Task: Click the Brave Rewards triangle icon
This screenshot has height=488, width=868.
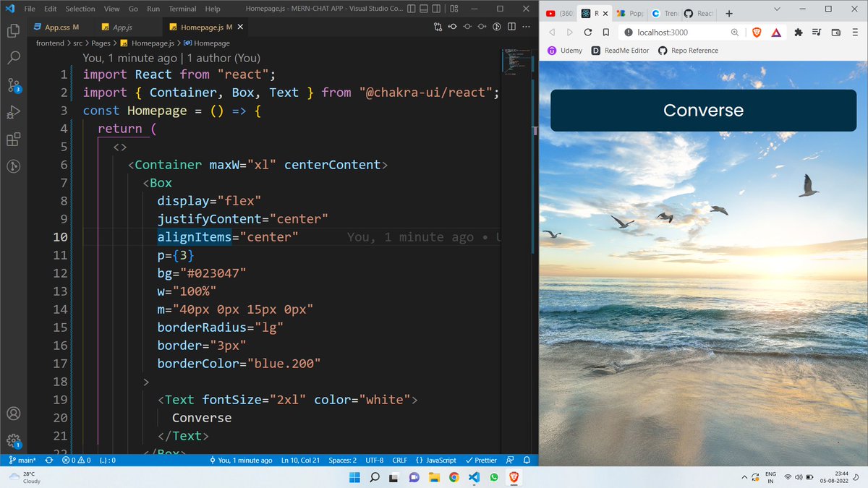Action: [x=775, y=33]
